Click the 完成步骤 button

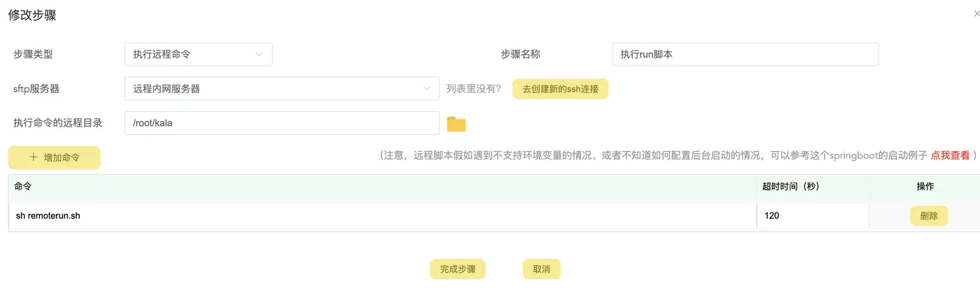458,269
